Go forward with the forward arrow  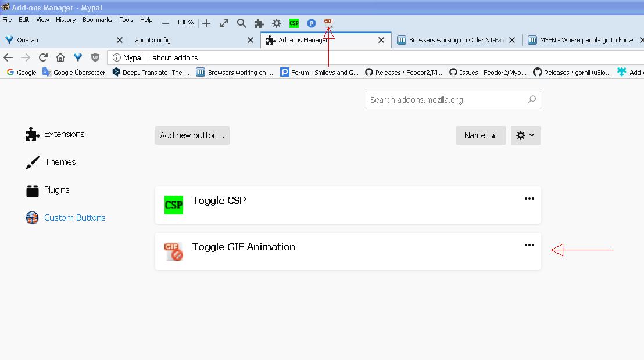pyautogui.click(x=26, y=57)
